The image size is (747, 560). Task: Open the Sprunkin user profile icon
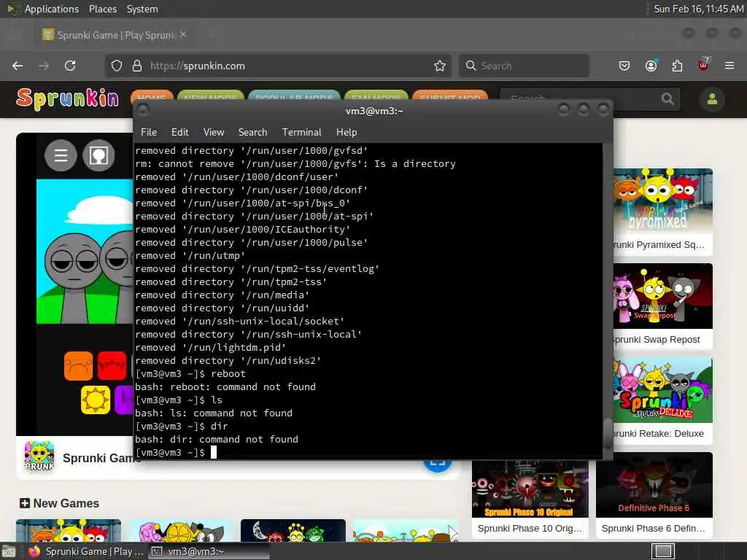[x=712, y=99]
